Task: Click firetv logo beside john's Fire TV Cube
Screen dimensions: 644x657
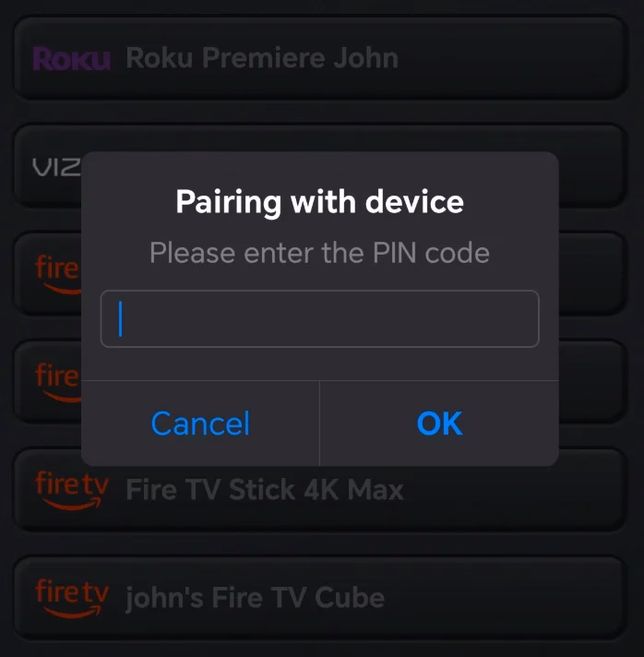Action: click(72, 598)
